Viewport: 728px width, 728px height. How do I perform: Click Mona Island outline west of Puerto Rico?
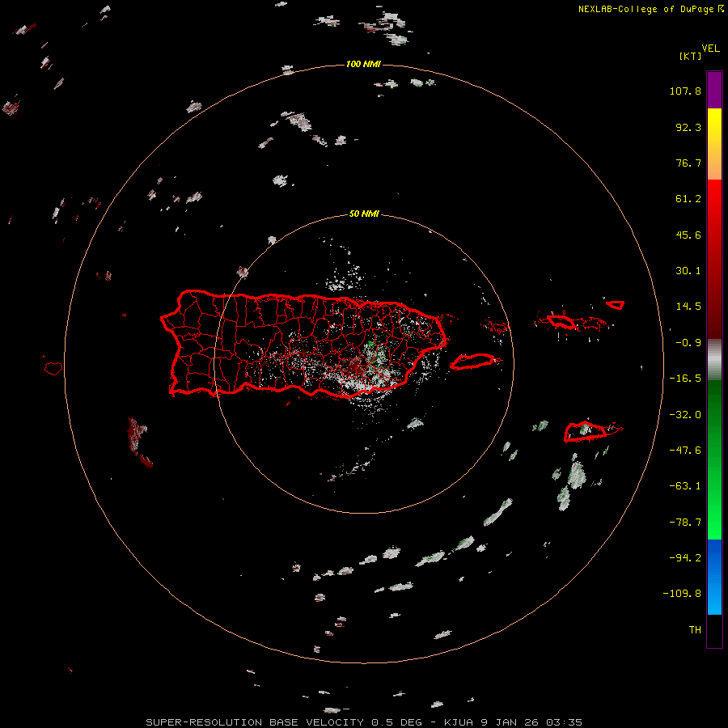[53, 368]
